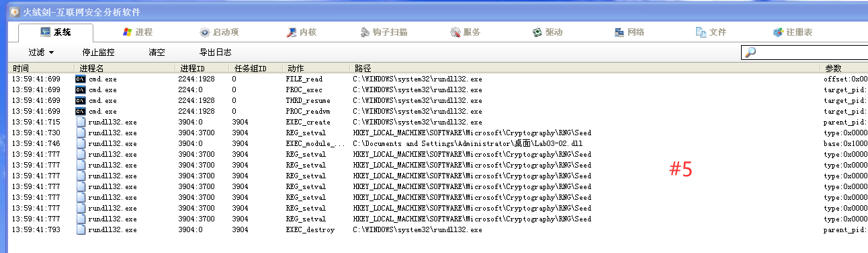Click the rundll32.exe icon in the EXEC_destroy row

tap(81, 230)
